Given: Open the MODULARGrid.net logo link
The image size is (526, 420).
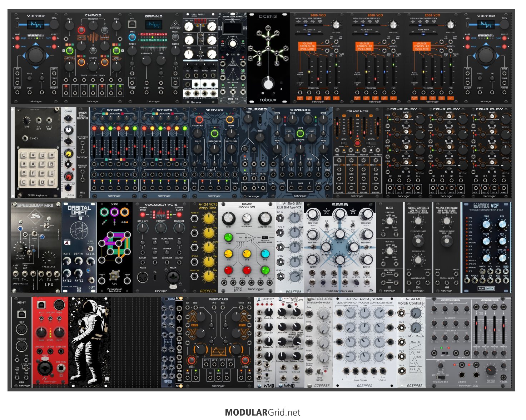Looking at the screenshot, I should (263, 412).
